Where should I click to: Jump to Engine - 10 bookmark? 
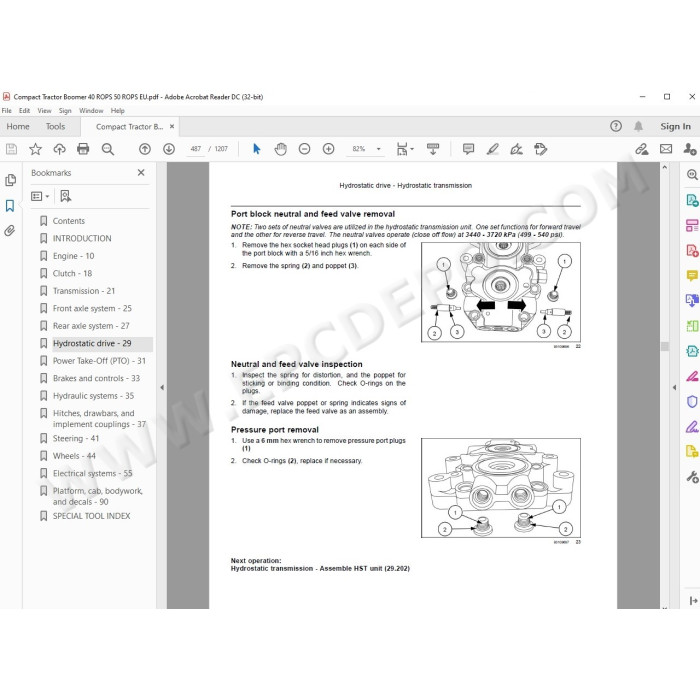click(73, 256)
